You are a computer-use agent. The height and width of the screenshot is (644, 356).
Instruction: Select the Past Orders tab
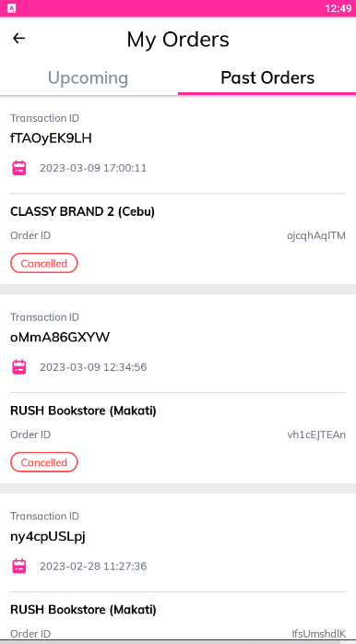pos(267,78)
